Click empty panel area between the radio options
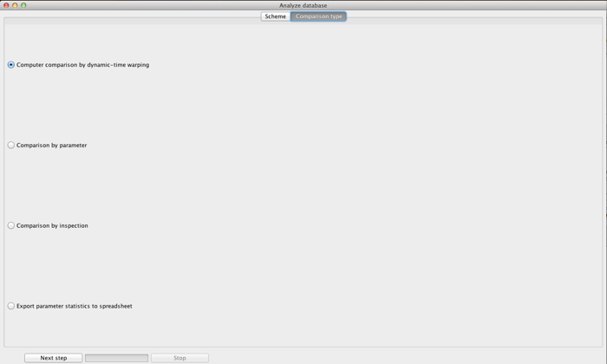The width and height of the screenshot is (607, 364). [x=302, y=185]
